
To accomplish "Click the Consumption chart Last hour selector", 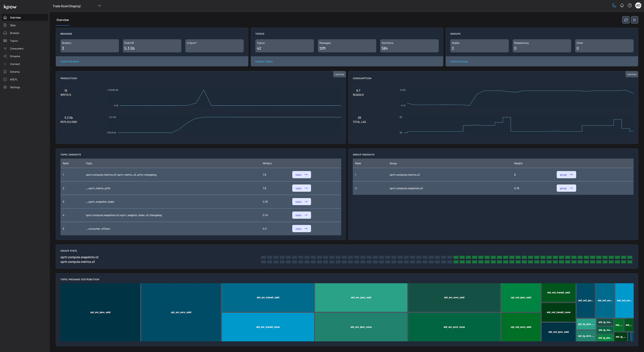I will coord(631,75).
